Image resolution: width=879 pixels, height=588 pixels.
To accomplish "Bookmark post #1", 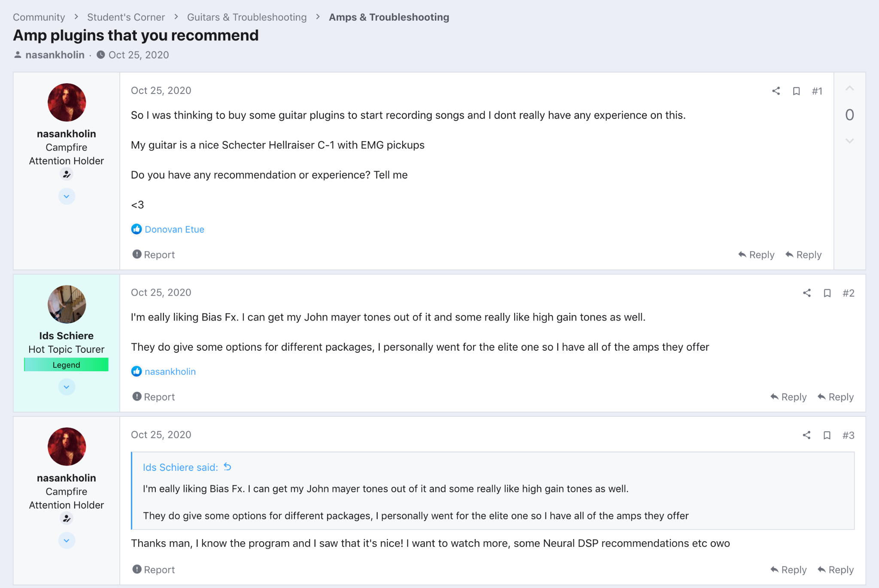I will pyautogui.click(x=796, y=91).
